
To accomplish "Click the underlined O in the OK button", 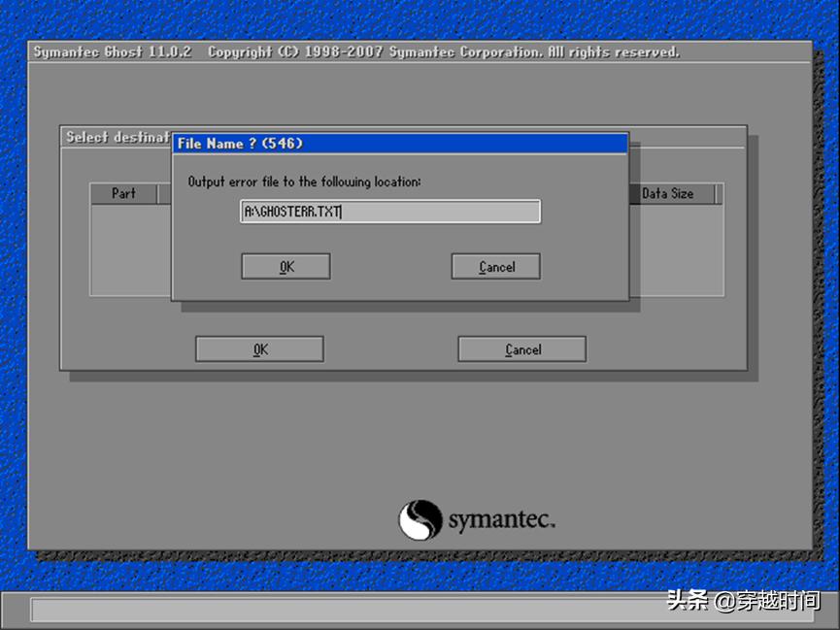I will (281, 266).
